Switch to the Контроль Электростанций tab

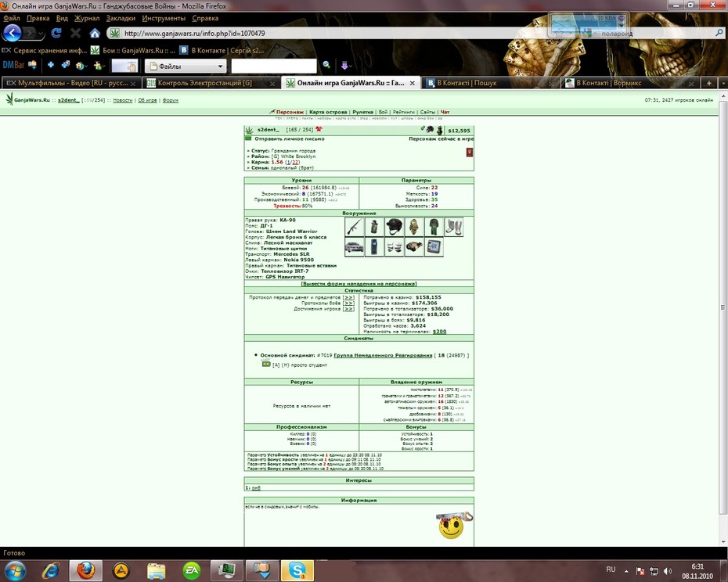tap(211, 83)
